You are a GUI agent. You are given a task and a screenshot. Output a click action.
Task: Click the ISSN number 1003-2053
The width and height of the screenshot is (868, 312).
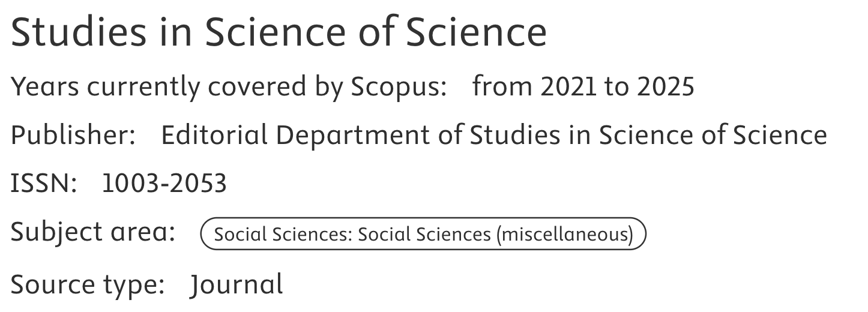(164, 183)
